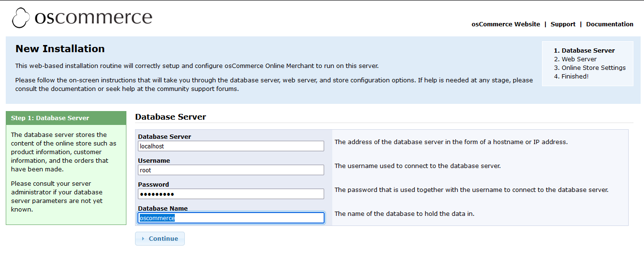Select step 1. Database Server in progress list
The height and width of the screenshot is (258, 644).
coord(584,51)
